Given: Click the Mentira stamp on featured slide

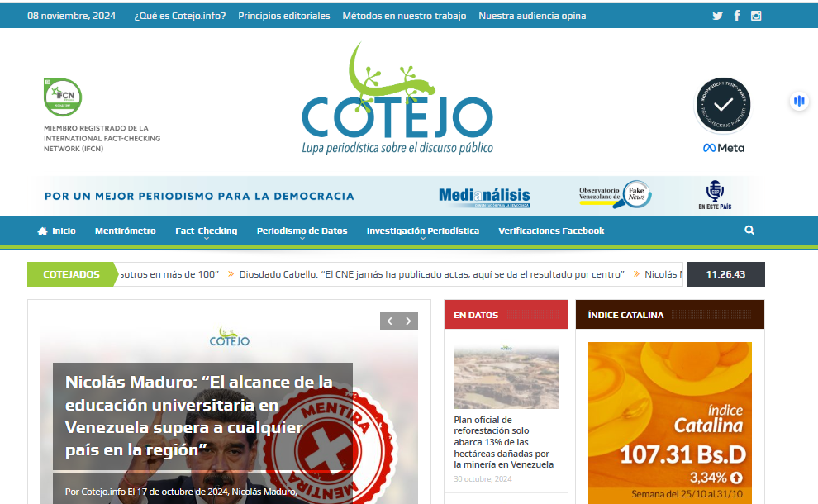Looking at the screenshot, I should click(x=329, y=446).
